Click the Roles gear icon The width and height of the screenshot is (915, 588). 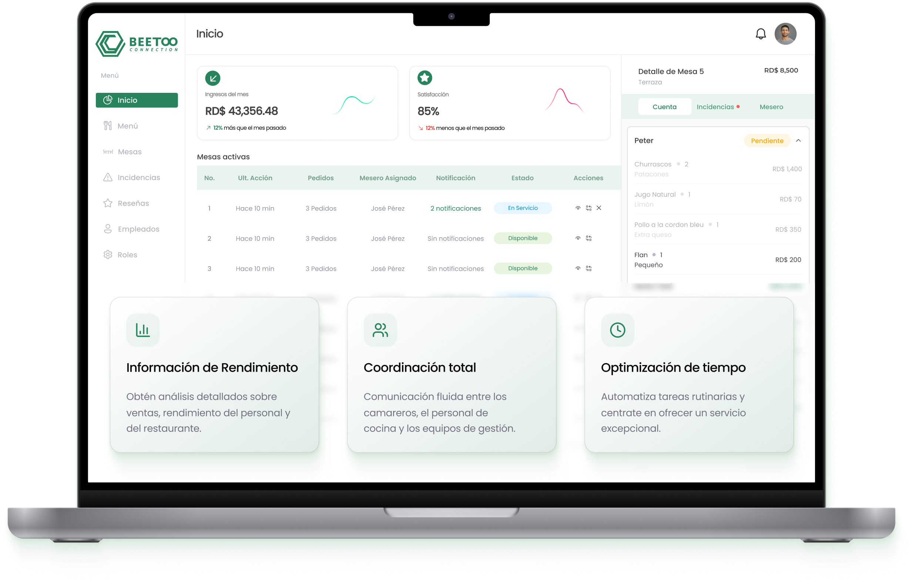108,254
